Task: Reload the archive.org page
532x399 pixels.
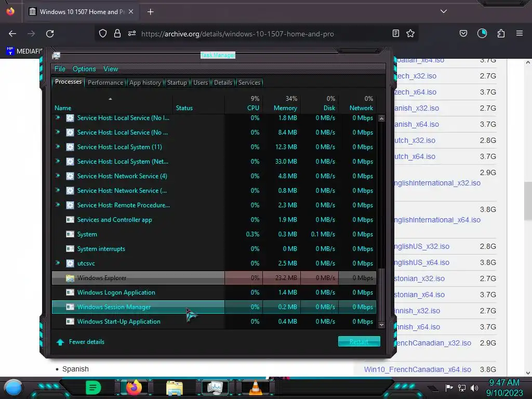Action: pyautogui.click(x=50, y=34)
